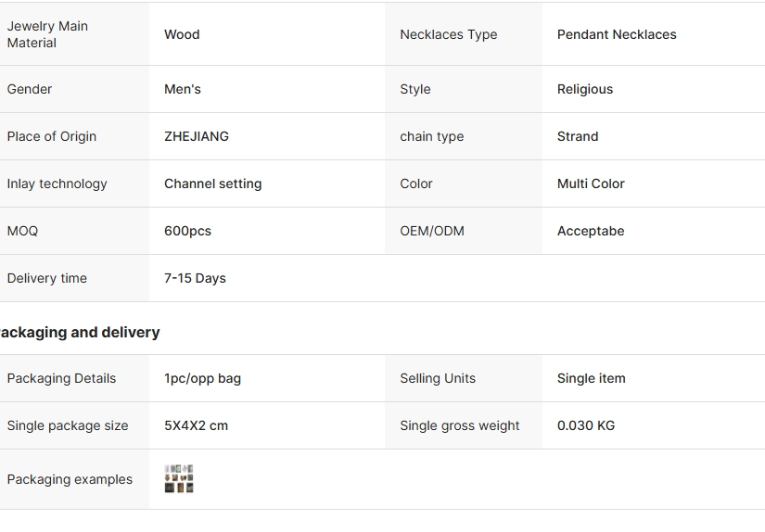Click the 'Men's' gender value
Screen dimensions: 765x532
point(183,89)
